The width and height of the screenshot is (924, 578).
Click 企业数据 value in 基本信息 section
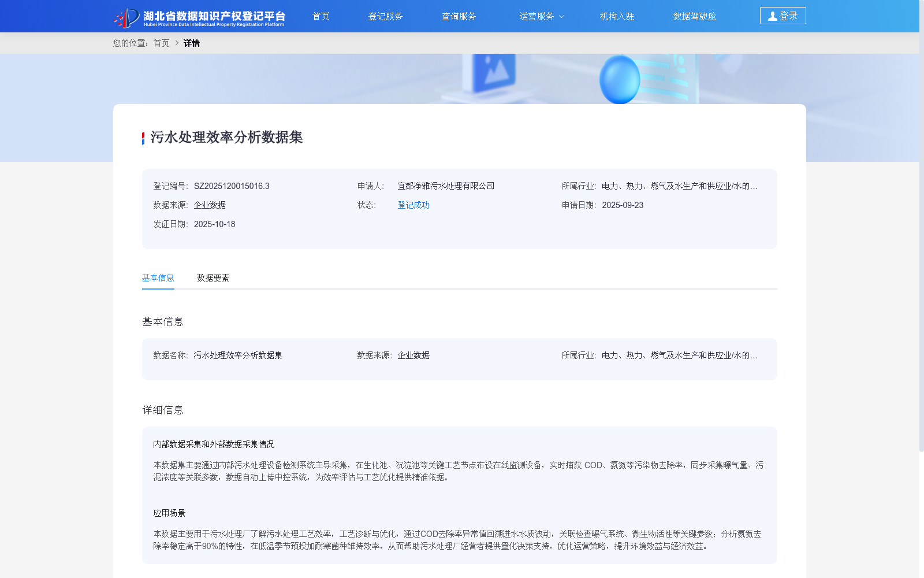[x=413, y=355]
